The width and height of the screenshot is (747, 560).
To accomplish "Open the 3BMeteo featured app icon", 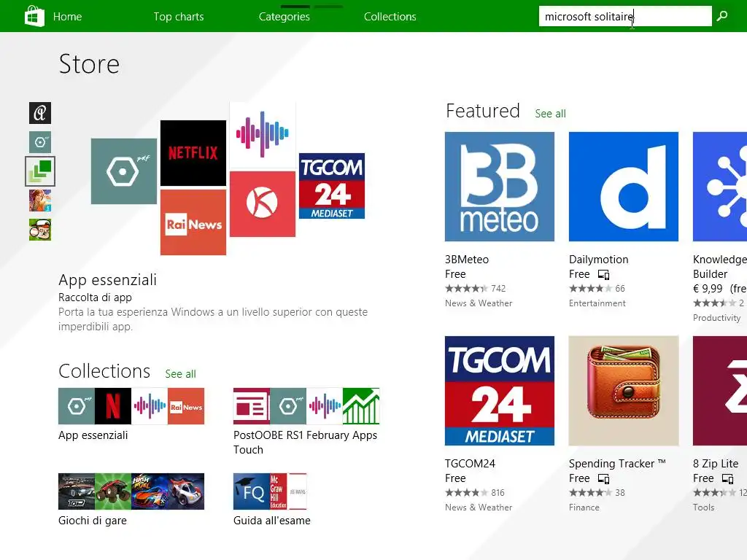I will point(500,187).
